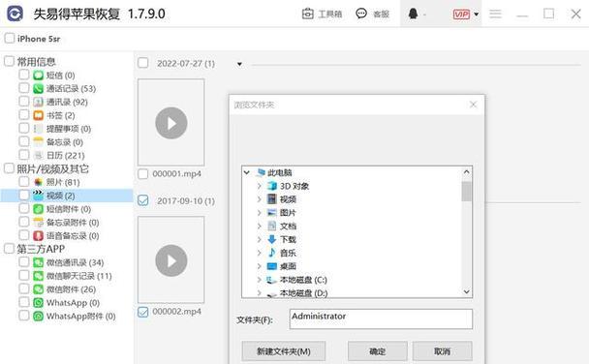The image size is (589, 364).
Task: Expand the 3D 对象 folder node
Action: point(259,186)
